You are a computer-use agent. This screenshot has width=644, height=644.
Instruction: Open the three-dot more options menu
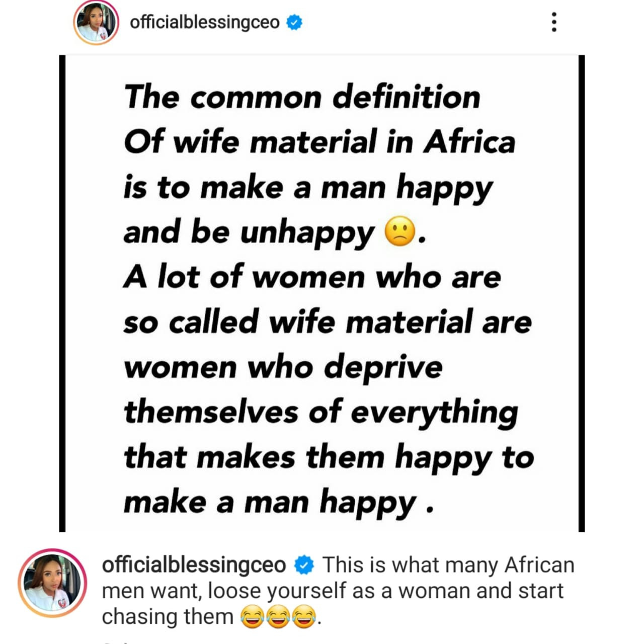click(554, 23)
